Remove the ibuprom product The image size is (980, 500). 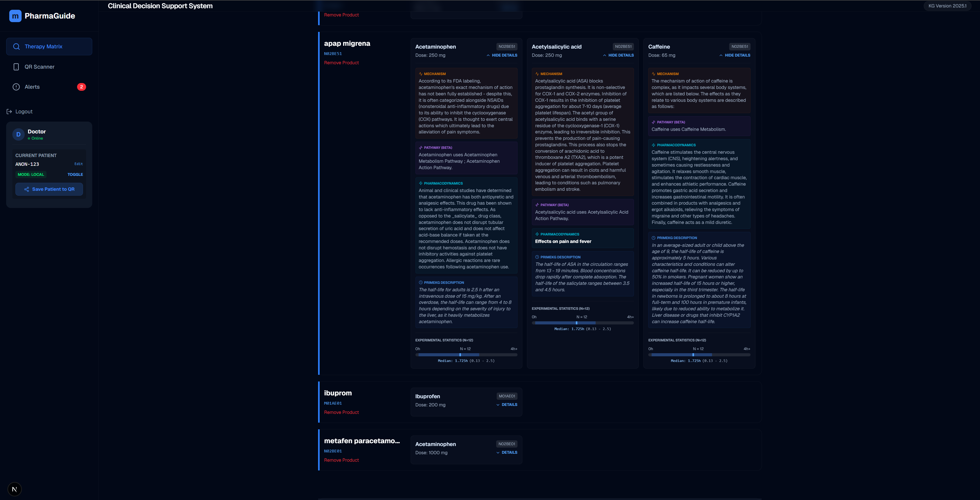(341, 412)
